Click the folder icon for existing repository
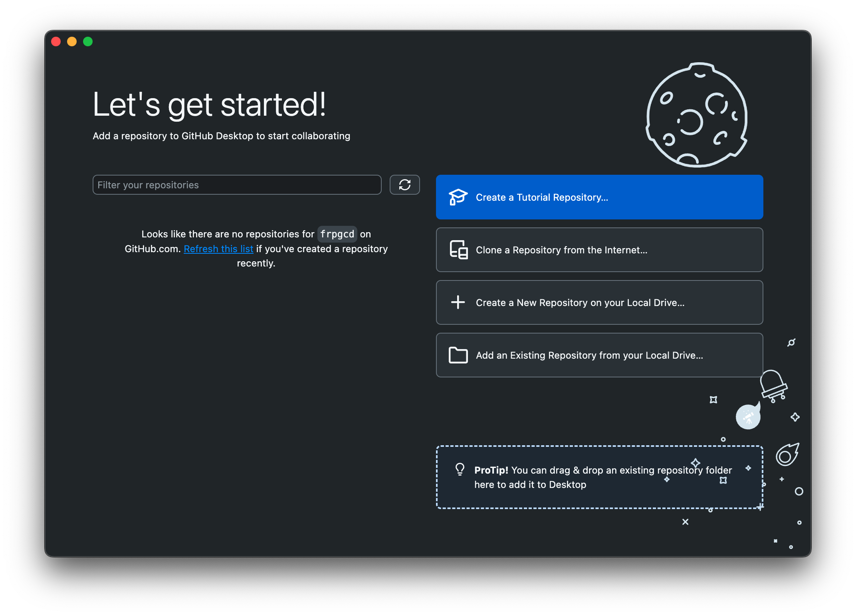This screenshot has width=856, height=616. 458,355
